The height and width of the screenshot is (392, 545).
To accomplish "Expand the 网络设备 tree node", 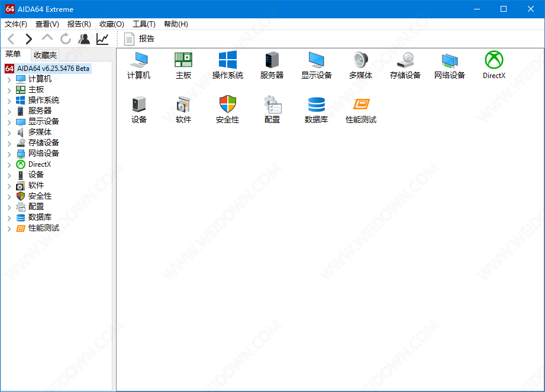I will pos(9,154).
